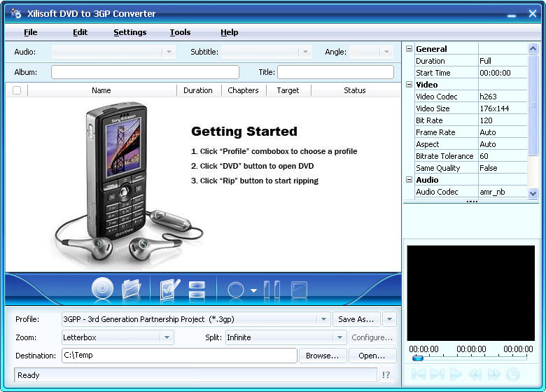Click the Open DVD disc icon
This screenshot has width=546, height=392.
(x=102, y=288)
